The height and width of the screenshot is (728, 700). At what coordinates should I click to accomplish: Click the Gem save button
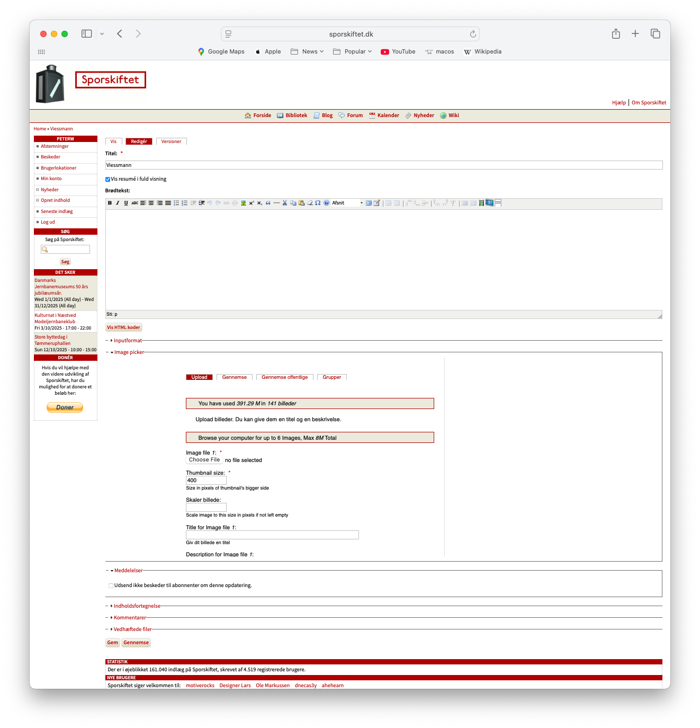point(113,643)
